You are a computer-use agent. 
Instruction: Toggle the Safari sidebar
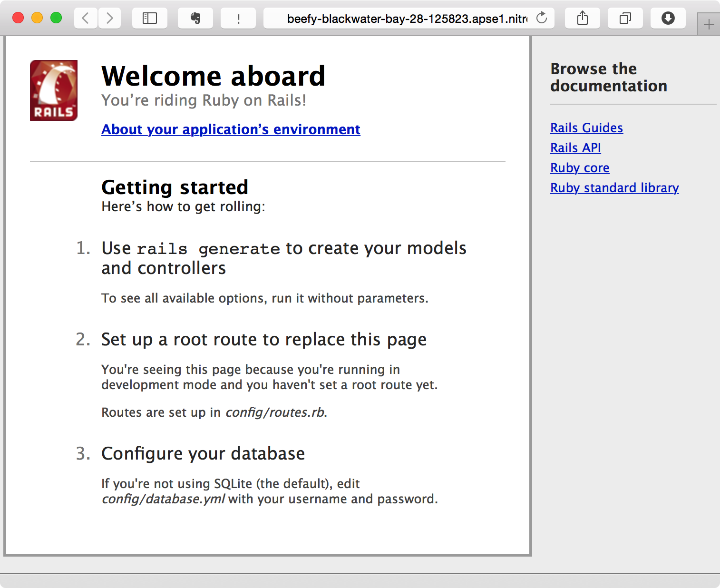tap(149, 18)
